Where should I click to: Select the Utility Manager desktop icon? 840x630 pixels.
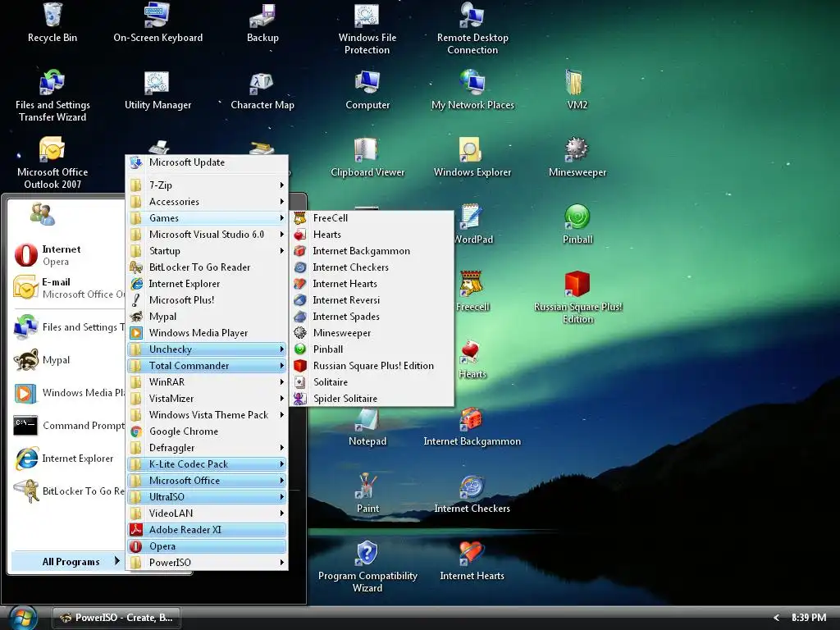click(x=157, y=90)
